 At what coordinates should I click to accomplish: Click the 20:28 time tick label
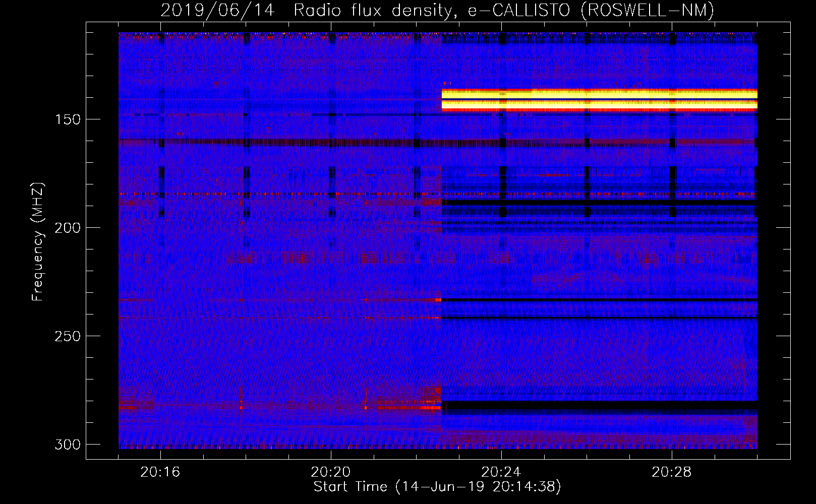[x=672, y=472]
